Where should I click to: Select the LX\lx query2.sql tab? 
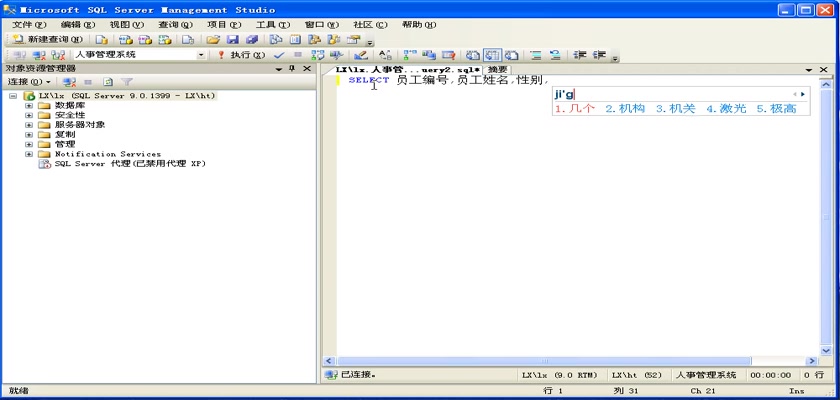[407, 70]
